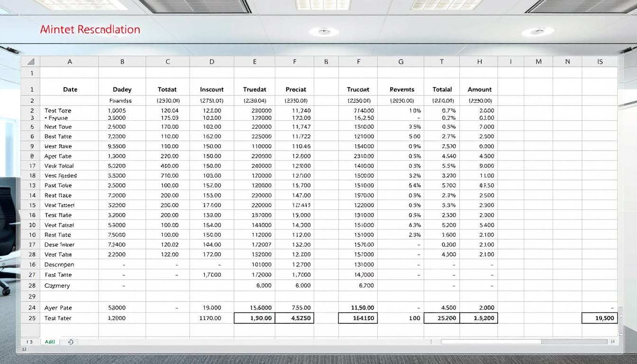Select column H header
Screen dimensions: 637x364
point(479,62)
